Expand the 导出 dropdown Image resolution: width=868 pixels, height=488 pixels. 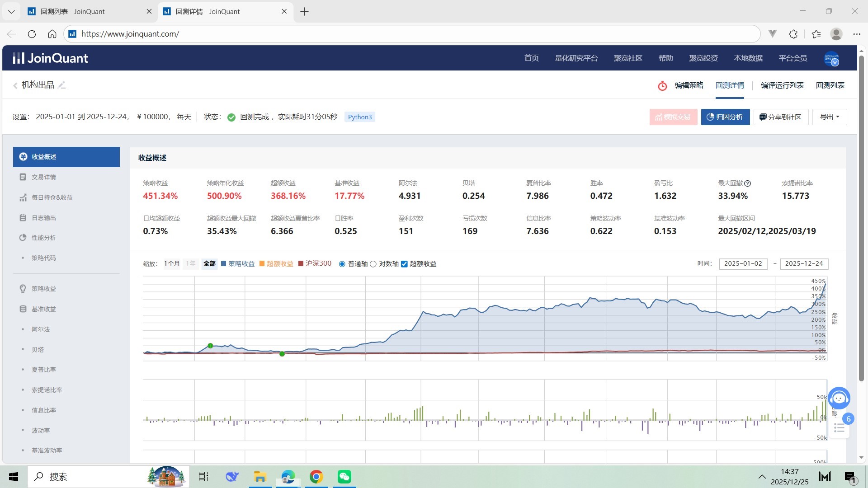click(829, 117)
